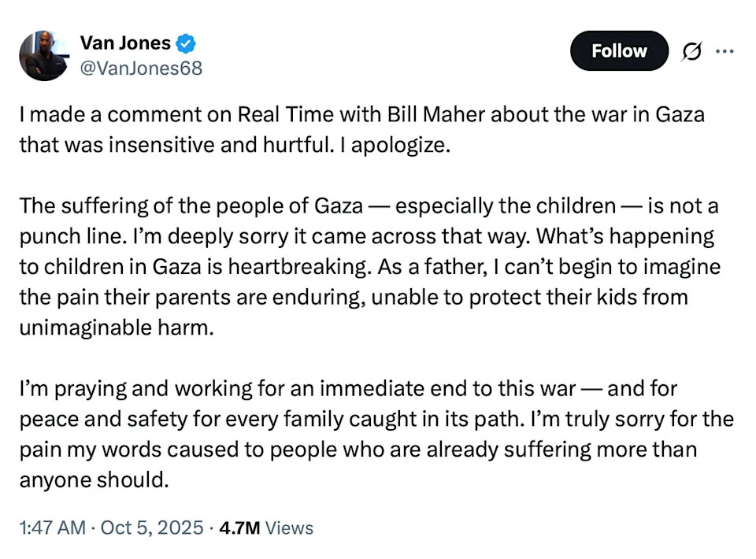Open the @VanJones68 handle link
The width and height of the screenshot is (756, 559).
pos(141,68)
